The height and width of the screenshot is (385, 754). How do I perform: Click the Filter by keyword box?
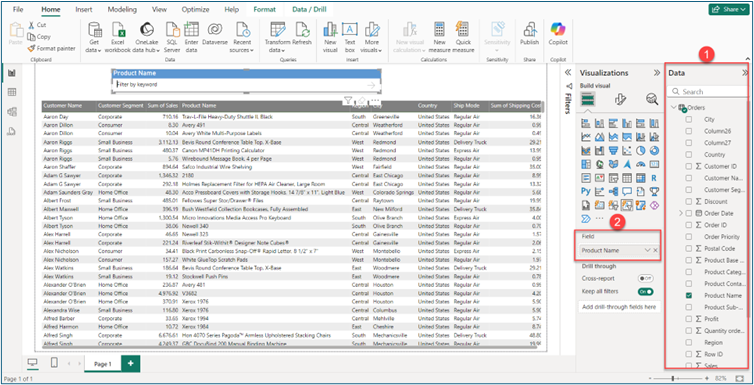tap(247, 85)
